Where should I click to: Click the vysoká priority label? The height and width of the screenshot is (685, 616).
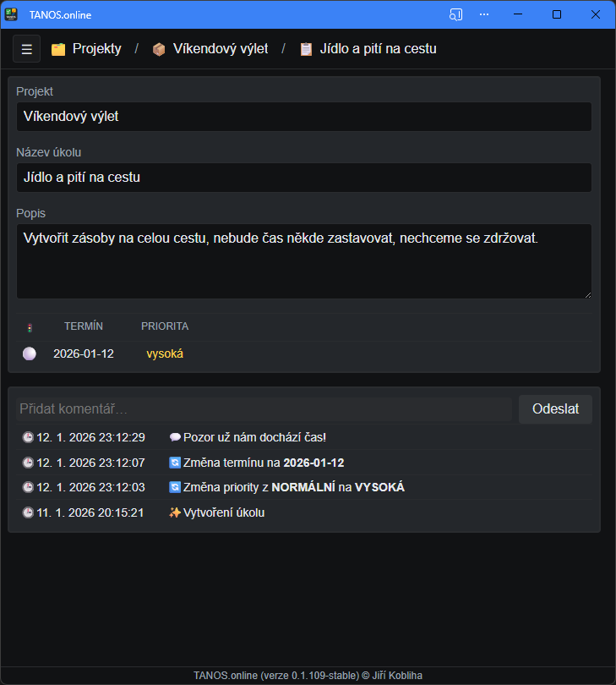click(165, 353)
